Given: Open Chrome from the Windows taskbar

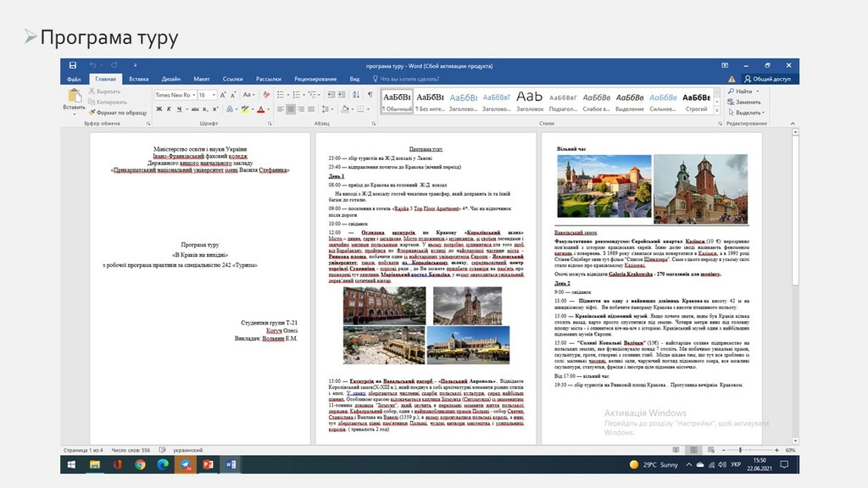Looking at the screenshot, I should click(x=140, y=464).
